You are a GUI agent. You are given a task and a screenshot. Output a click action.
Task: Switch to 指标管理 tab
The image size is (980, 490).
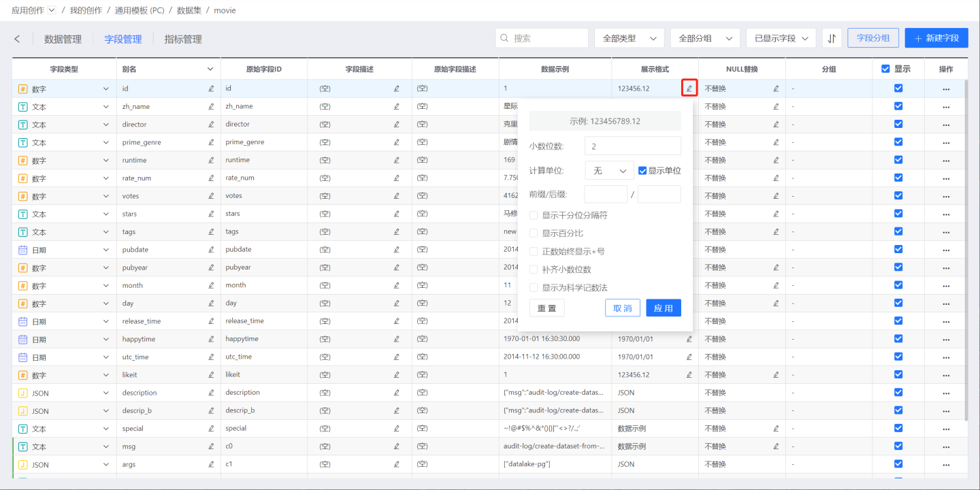tap(183, 39)
